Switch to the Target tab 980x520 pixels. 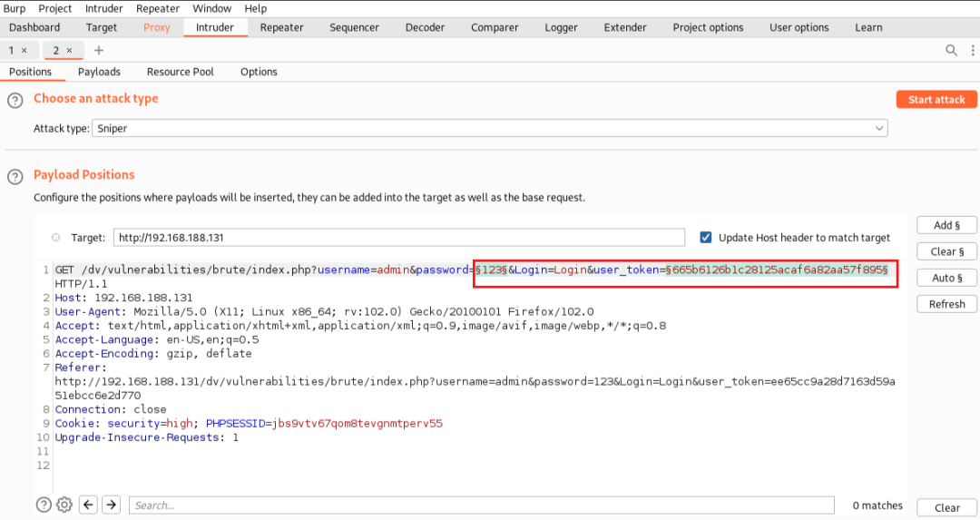click(x=102, y=27)
